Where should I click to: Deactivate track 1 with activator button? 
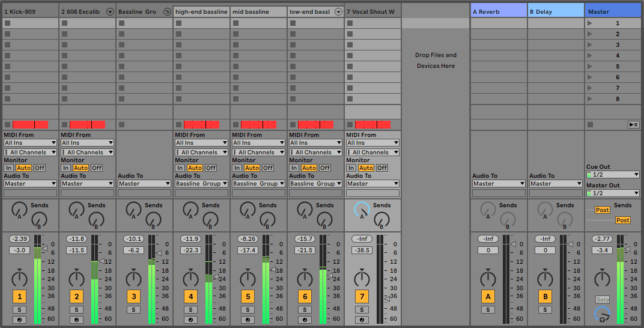click(19, 296)
